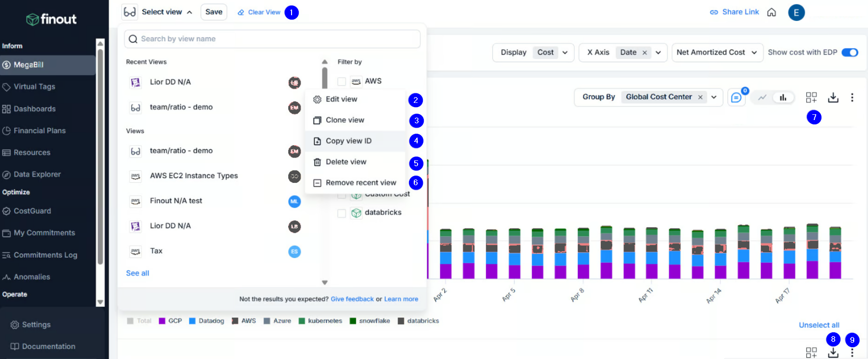Click the Clear View link

pyautogui.click(x=259, y=12)
